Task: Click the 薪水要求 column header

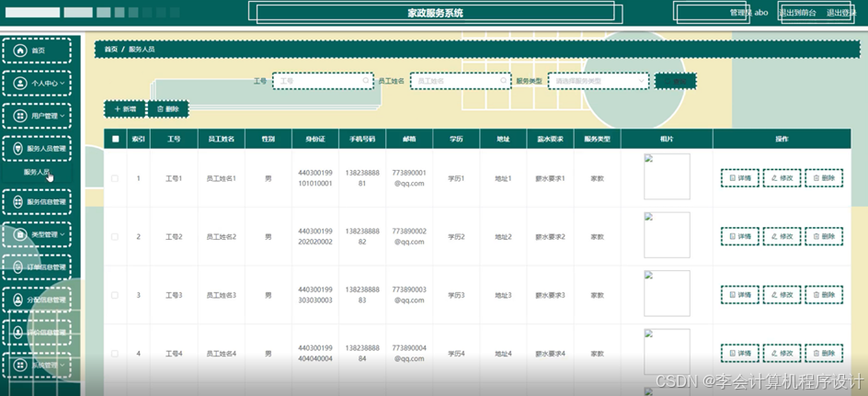Action: click(x=550, y=139)
